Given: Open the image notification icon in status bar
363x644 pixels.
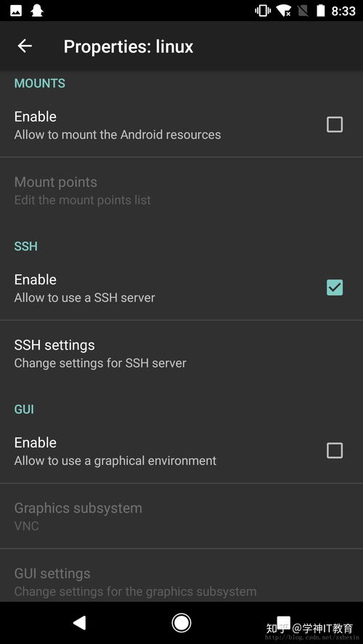Looking at the screenshot, I should (16, 11).
